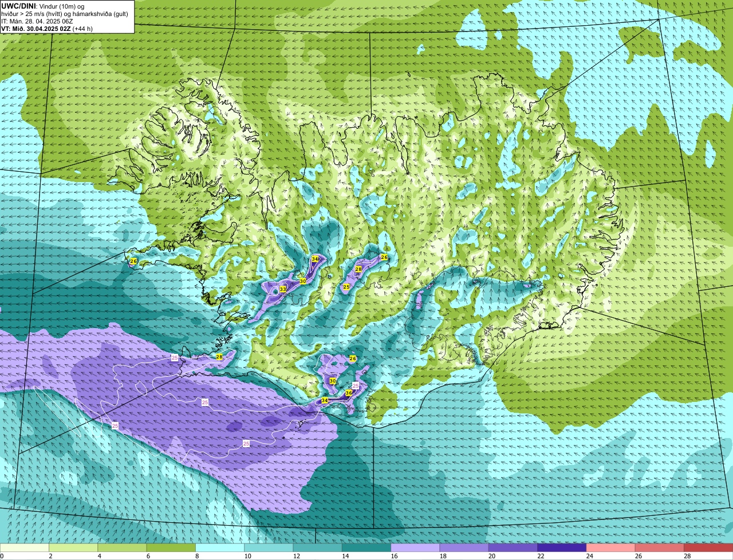This screenshot has height=560, width=733.
Task: Click the pale yellow 0–2 m/s legend swatch
Action: pos(25,548)
